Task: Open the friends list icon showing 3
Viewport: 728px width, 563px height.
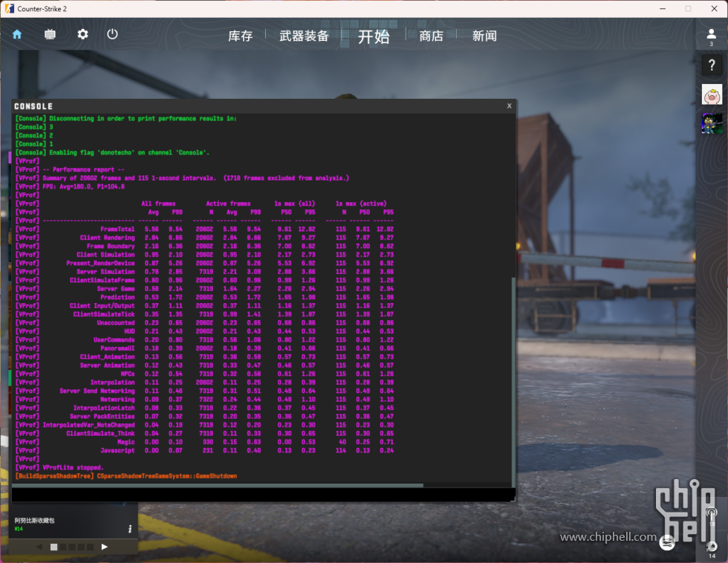Action: (x=712, y=36)
